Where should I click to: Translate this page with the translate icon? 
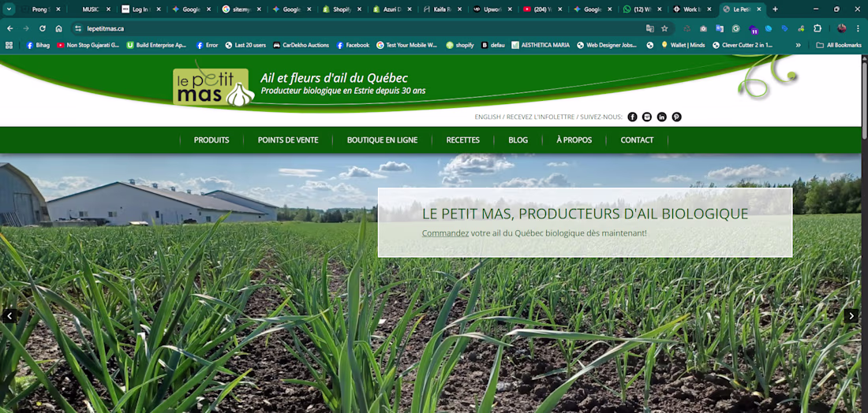tap(650, 28)
